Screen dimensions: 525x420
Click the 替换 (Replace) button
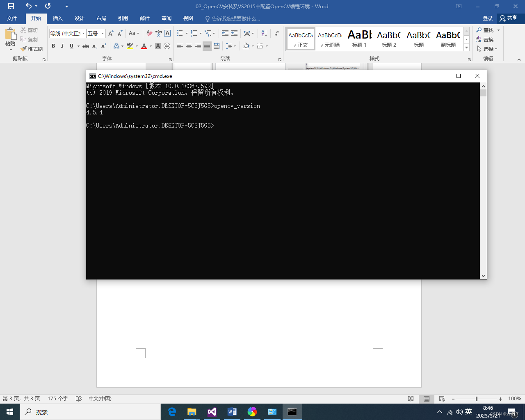[x=488, y=39]
